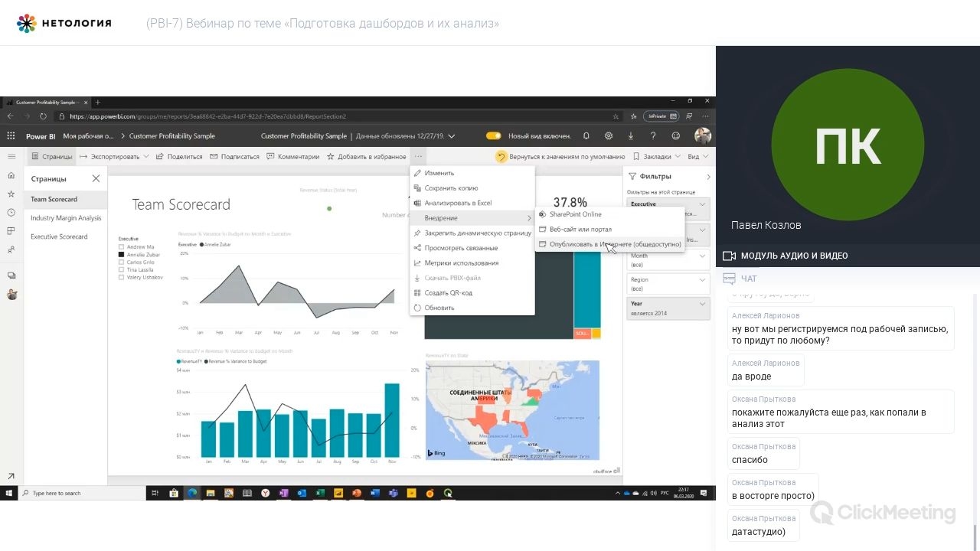The width and height of the screenshot is (980, 551).
Task: Click the Get data arrow icon
Action: [x=11, y=477]
